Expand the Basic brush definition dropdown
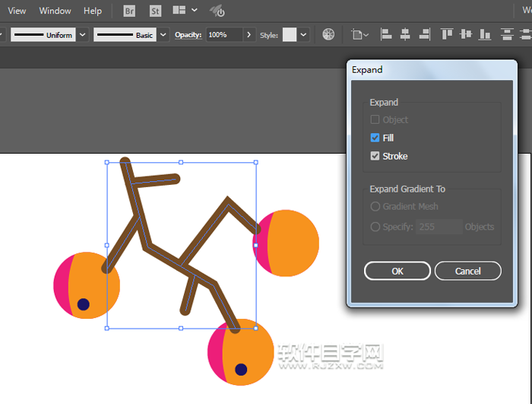The image size is (532, 404). (x=162, y=35)
